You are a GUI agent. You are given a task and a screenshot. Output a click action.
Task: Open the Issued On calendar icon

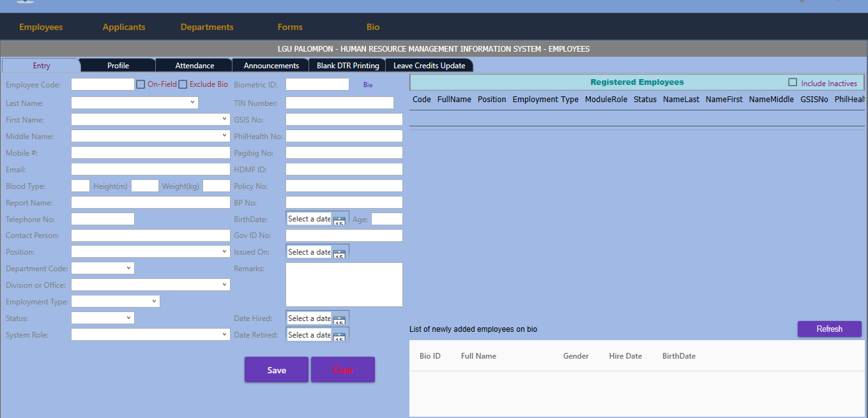tap(340, 253)
